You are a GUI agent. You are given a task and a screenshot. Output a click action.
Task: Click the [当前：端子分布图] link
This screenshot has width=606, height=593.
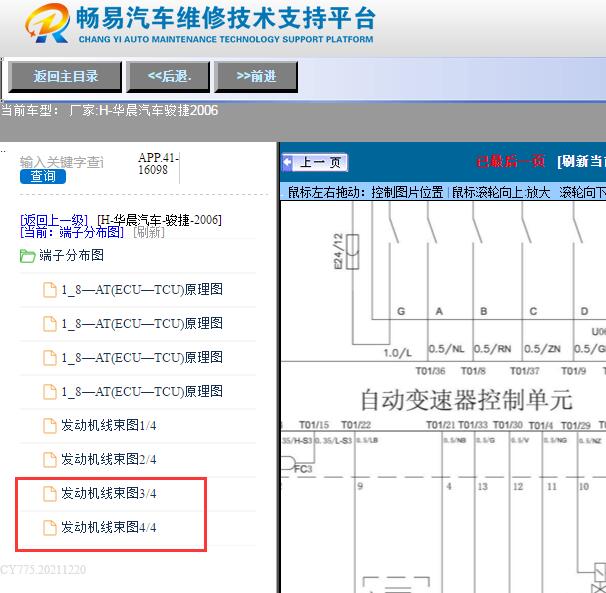[72, 232]
